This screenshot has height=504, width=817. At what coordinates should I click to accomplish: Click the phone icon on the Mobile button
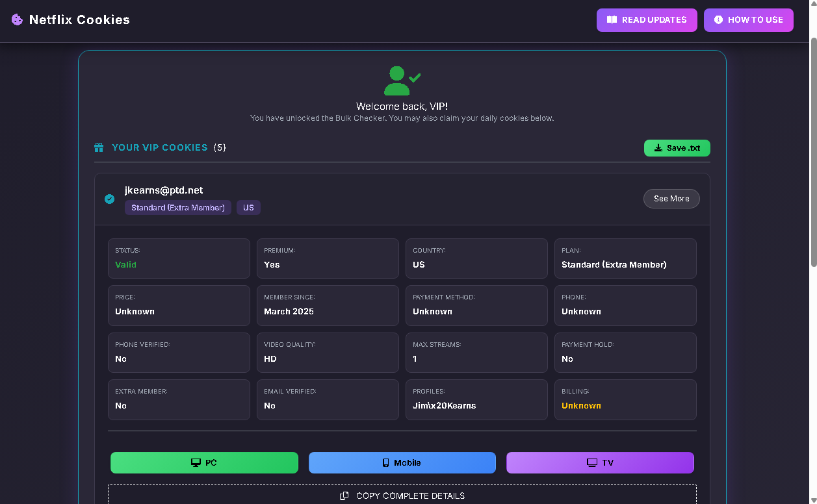(x=385, y=463)
